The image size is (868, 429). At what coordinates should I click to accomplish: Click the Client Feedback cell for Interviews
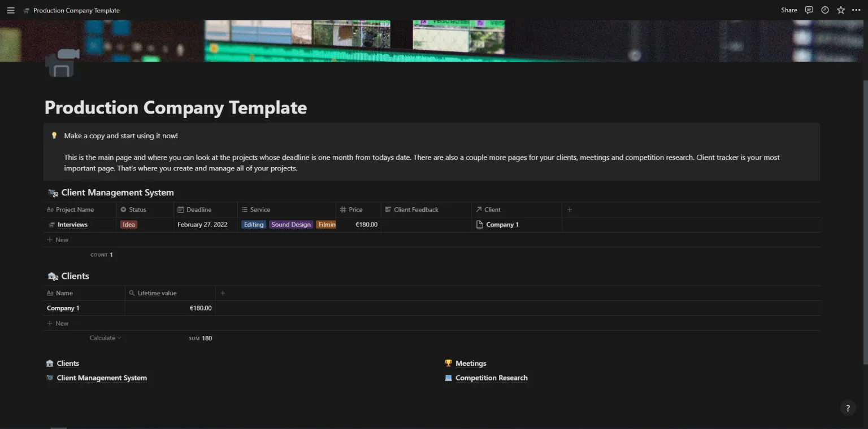(x=427, y=225)
